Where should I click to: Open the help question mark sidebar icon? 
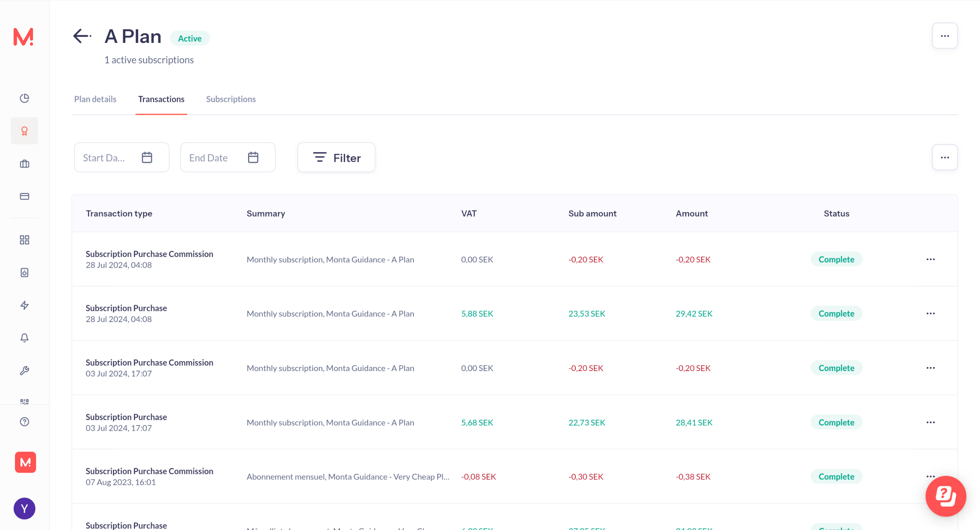(24, 422)
